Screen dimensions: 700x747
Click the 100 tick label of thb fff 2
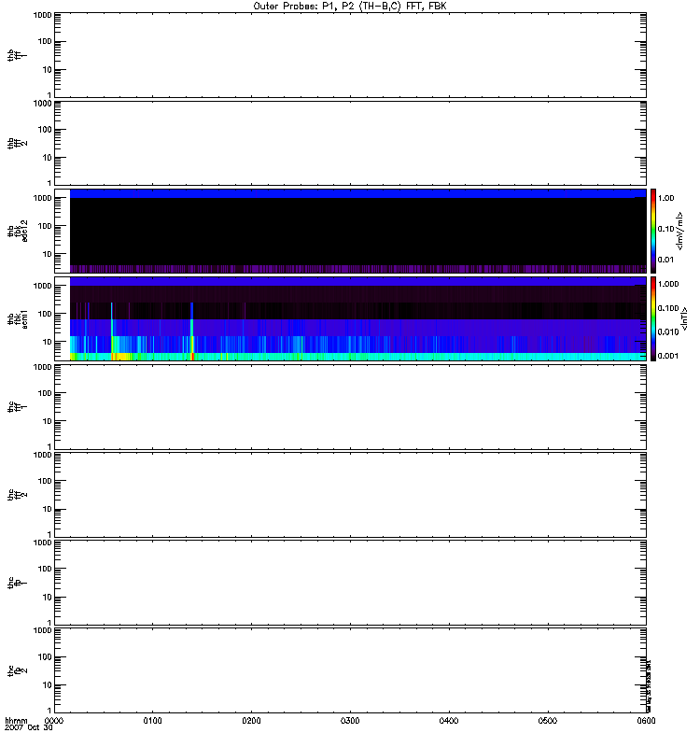(45, 130)
